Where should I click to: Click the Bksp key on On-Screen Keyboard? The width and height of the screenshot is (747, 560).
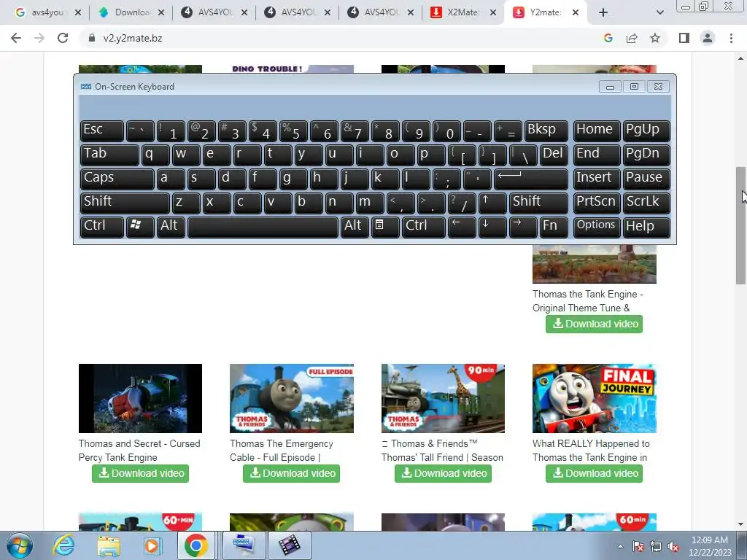click(x=546, y=131)
